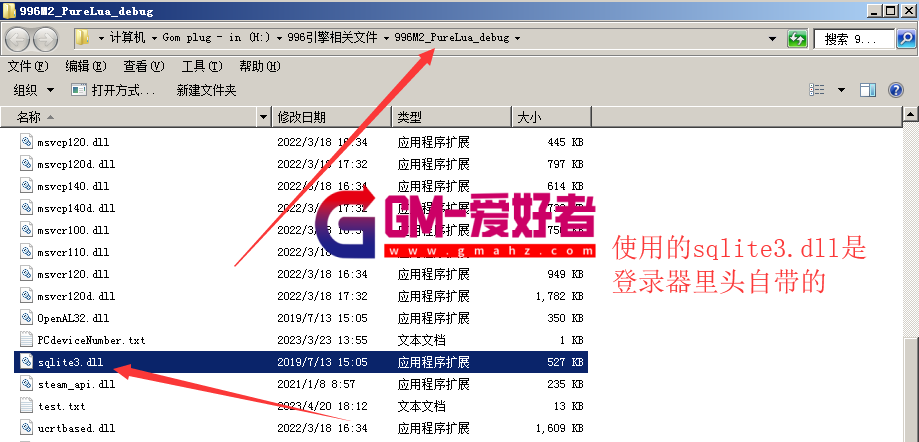Screen dimensions: 919x442
Task: Open the 帮助(H) menu
Action: (260, 66)
